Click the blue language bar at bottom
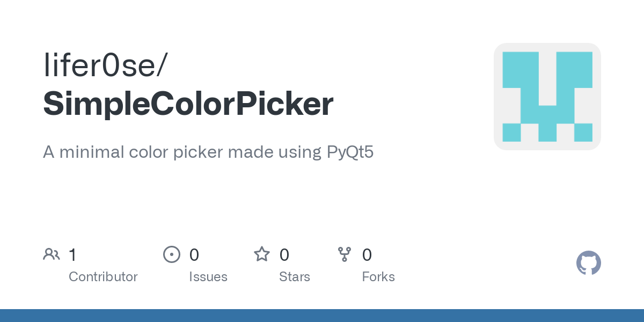 [322, 316]
